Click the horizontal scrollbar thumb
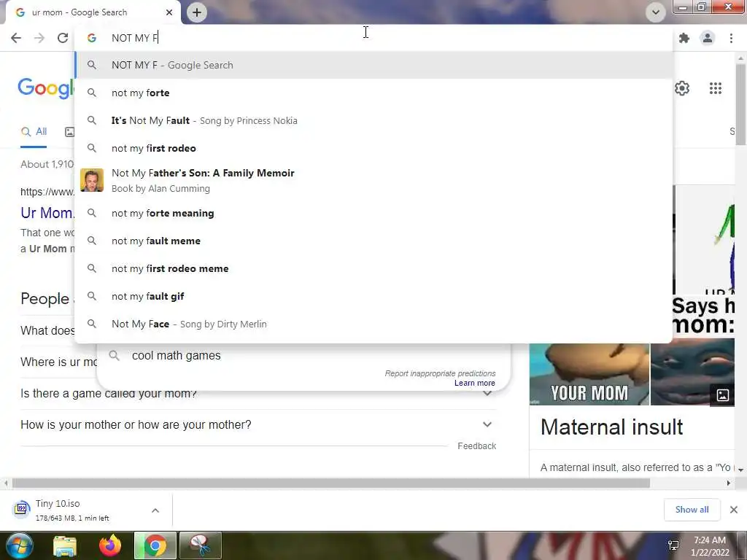This screenshot has width=747, height=560. coord(331,483)
